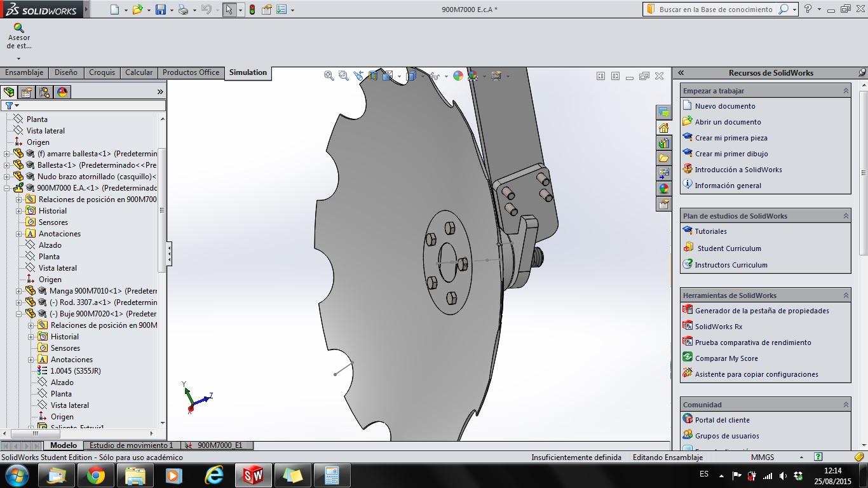Switch to ConfigurationManager tab icon
The height and width of the screenshot is (488, 868).
point(44,91)
